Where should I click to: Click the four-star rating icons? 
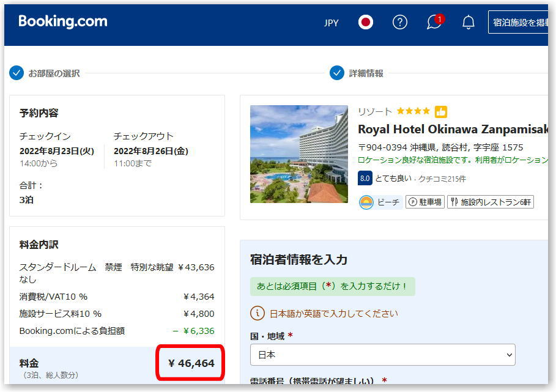(x=413, y=111)
